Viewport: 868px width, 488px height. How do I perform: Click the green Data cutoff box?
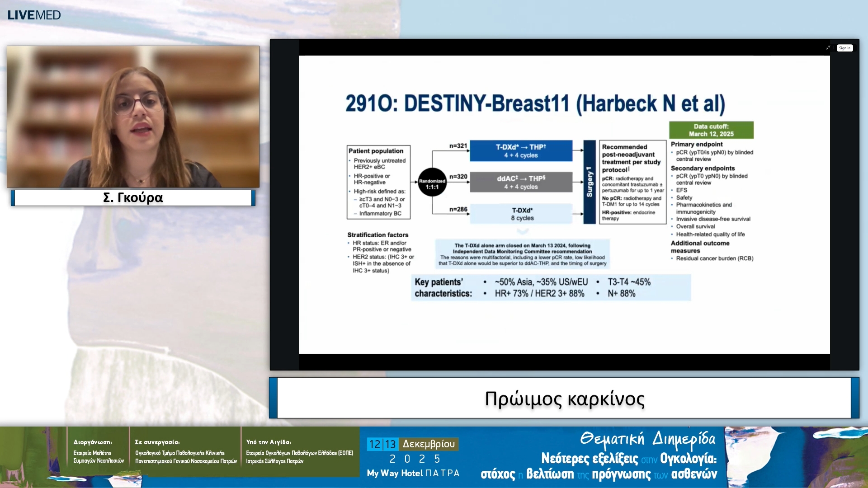point(711,130)
